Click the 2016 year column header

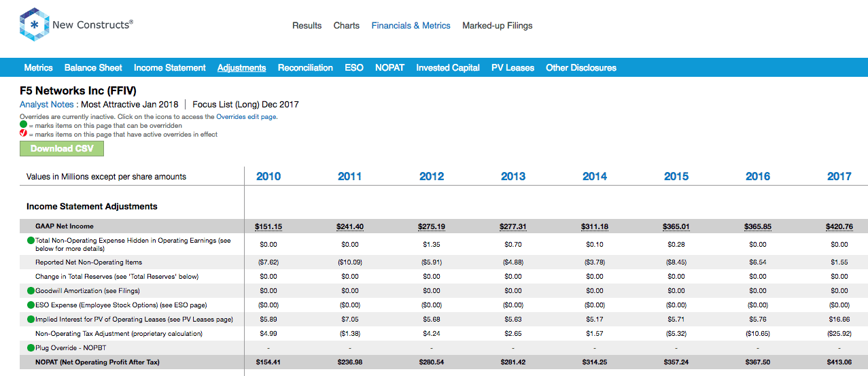point(758,176)
